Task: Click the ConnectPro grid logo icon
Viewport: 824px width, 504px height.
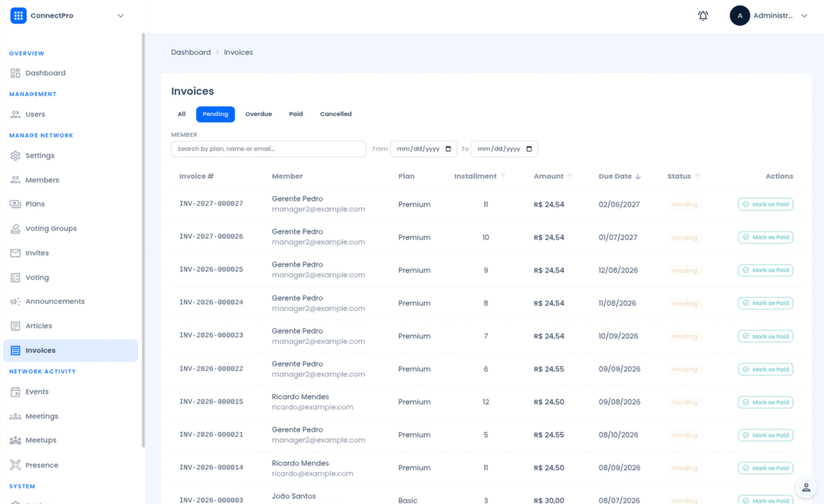Action: click(18, 15)
